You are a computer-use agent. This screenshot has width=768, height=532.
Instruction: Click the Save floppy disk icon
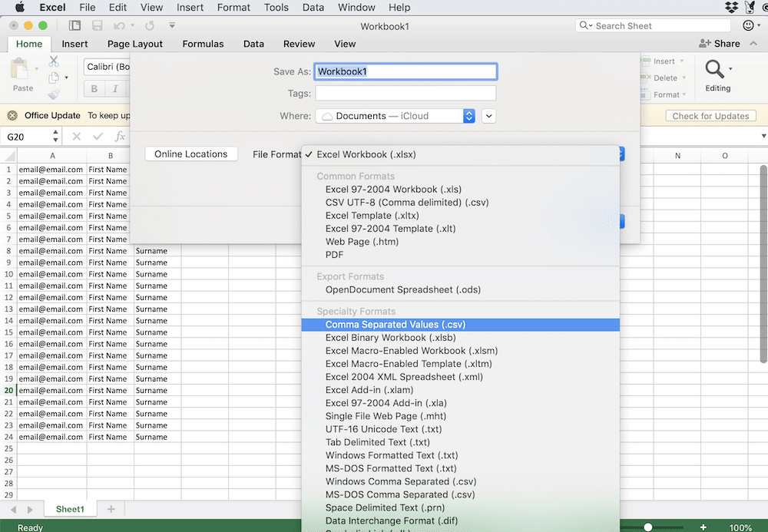98,25
